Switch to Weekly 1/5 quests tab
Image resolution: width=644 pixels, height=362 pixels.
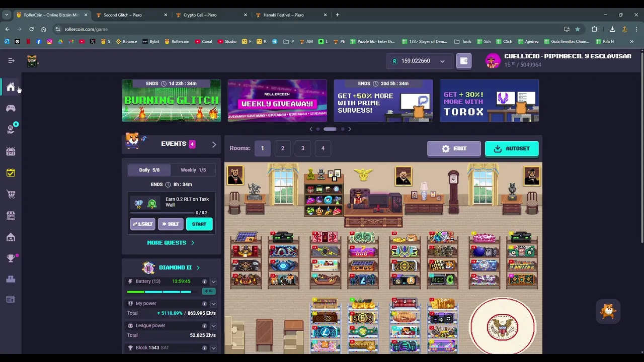tap(193, 170)
